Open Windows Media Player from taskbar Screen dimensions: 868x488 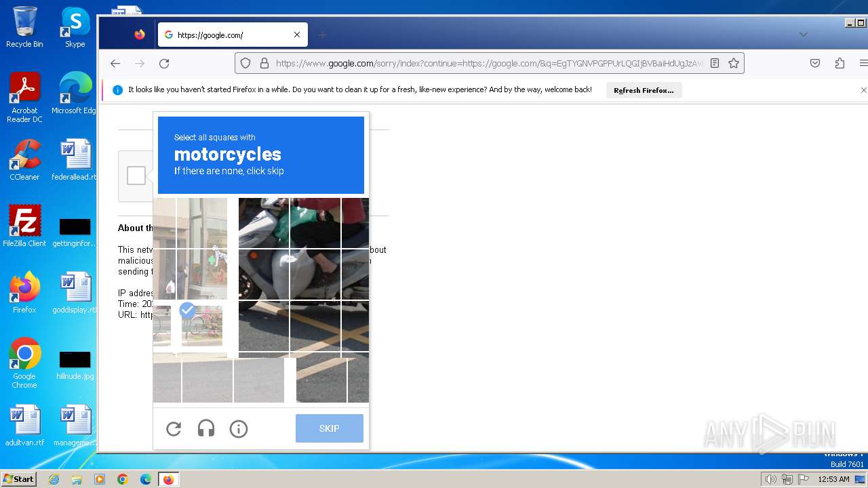tap(100, 479)
